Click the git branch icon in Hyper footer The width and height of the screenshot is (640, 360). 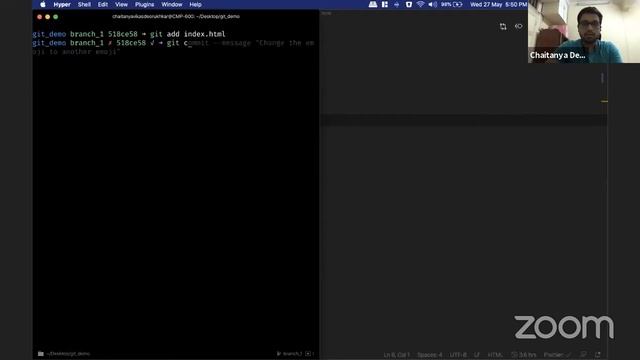tap(279, 354)
